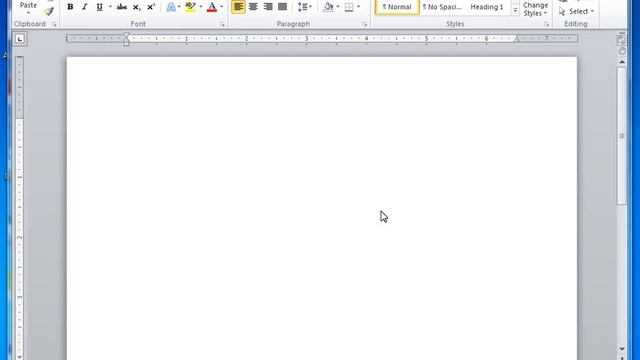Click the Format Painter brush

coord(49,11)
